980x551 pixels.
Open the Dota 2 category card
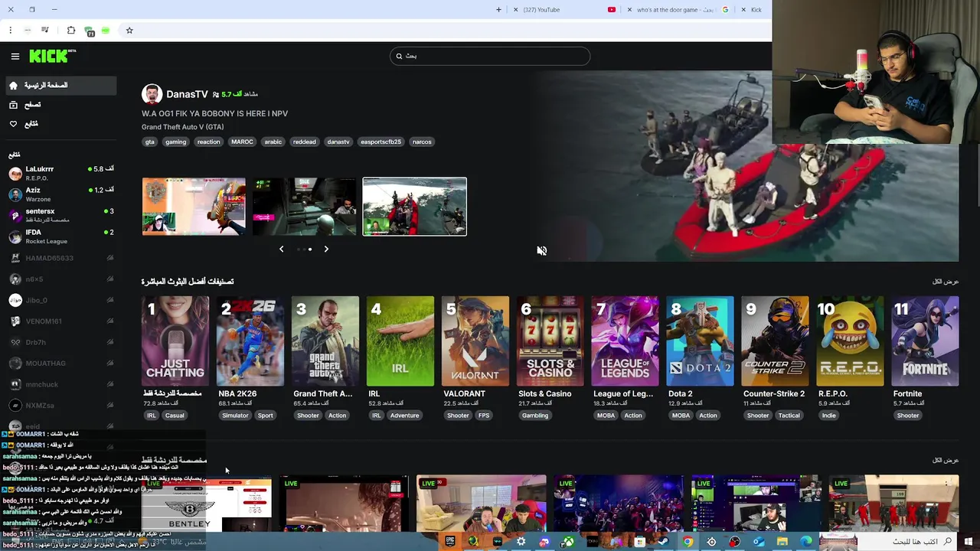(x=701, y=341)
